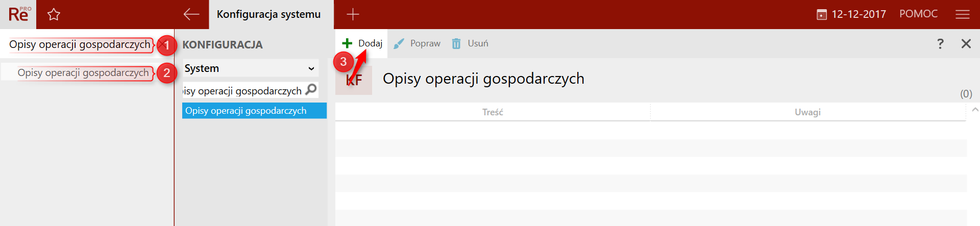Screen dimensions: 980x226
Task: Click the table scroll-up arrow
Action: (x=975, y=110)
